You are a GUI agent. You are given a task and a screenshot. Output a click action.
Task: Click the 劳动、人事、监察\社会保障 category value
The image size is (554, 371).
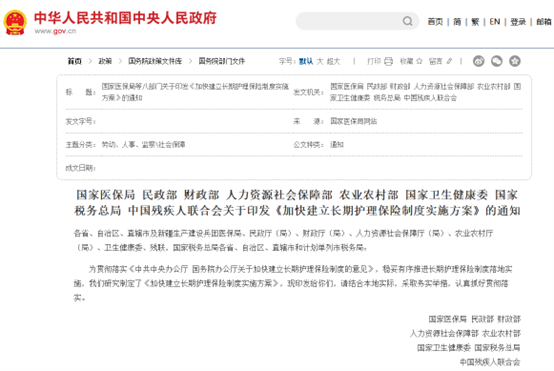click(143, 145)
